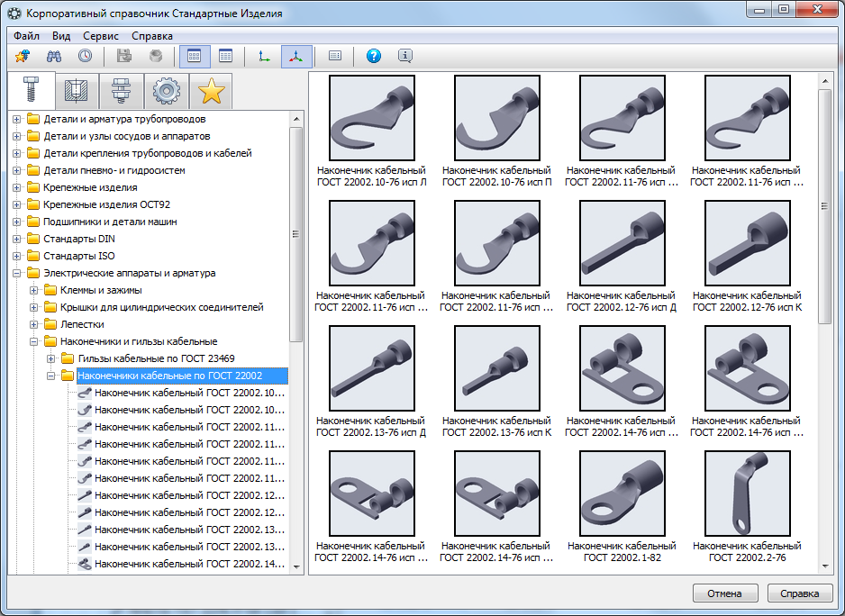Open the Справка menu
Viewport: 845px width, 616px height.
tap(152, 36)
